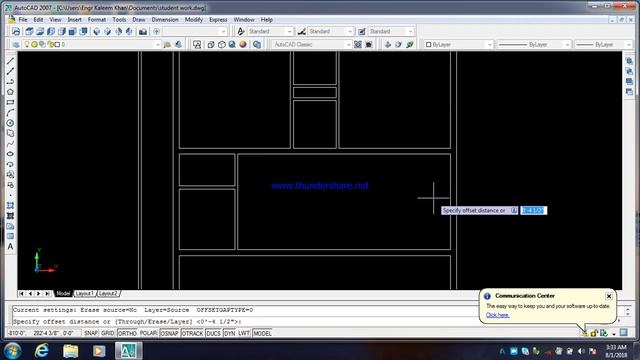Click the MODEL button in status bar
The image size is (640, 360).
point(262,333)
